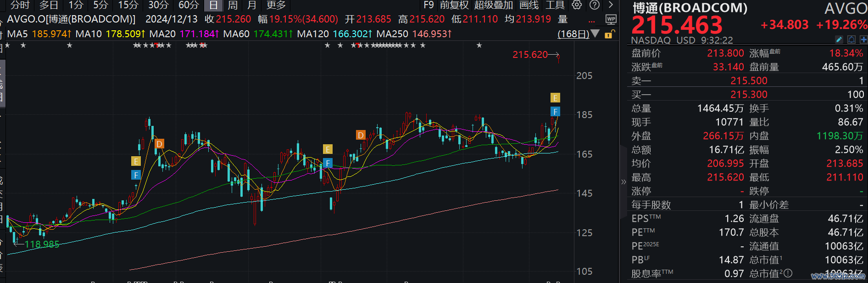The width and height of the screenshot is (868, 283).
Task: Click the pencil note icon
Action: (x=839, y=40)
